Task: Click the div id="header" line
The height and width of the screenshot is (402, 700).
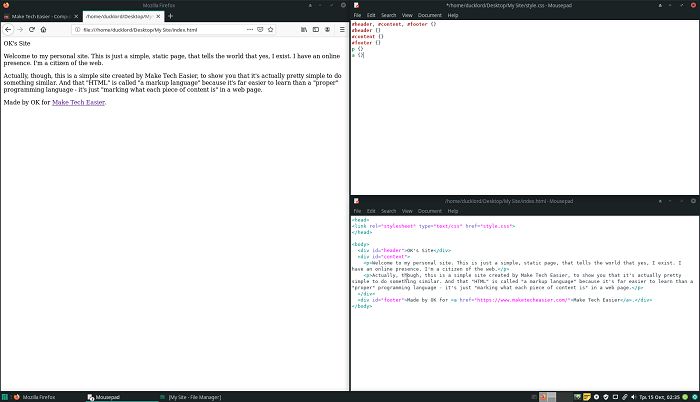Action: [x=404, y=251]
